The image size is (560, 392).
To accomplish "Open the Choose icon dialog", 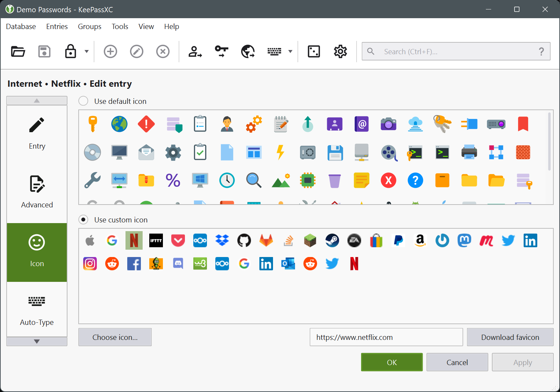I will click(115, 337).
